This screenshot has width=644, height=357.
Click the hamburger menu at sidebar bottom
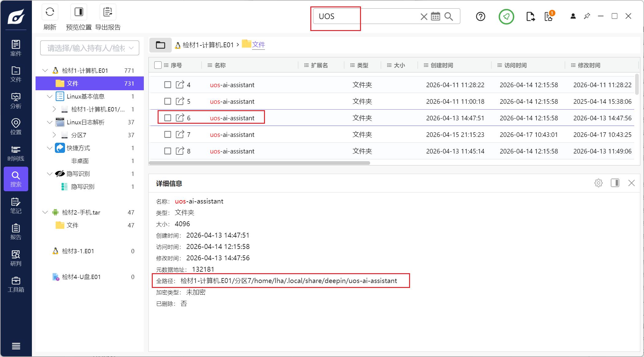[16, 346]
